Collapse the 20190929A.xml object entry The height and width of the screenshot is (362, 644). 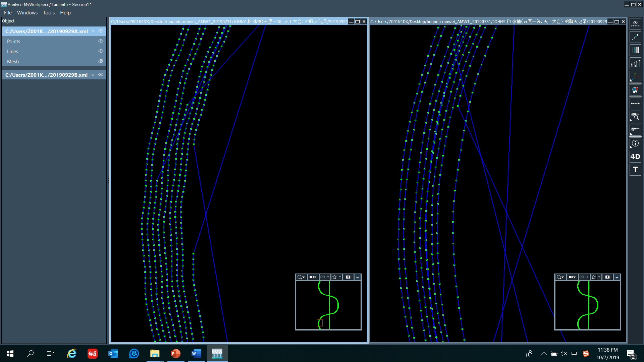pos(93,31)
